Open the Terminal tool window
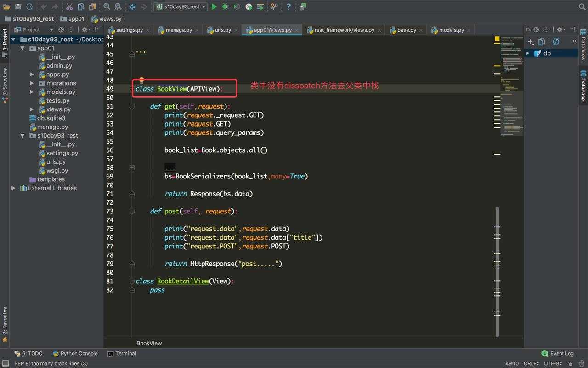 click(x=122, y=354)
